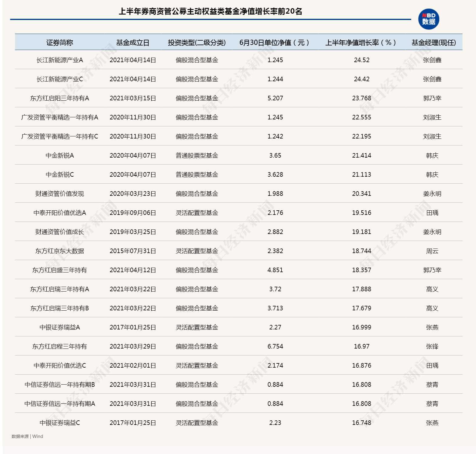Click fund name 东方红启瑞三年持有A

click(x=60, y=289)
